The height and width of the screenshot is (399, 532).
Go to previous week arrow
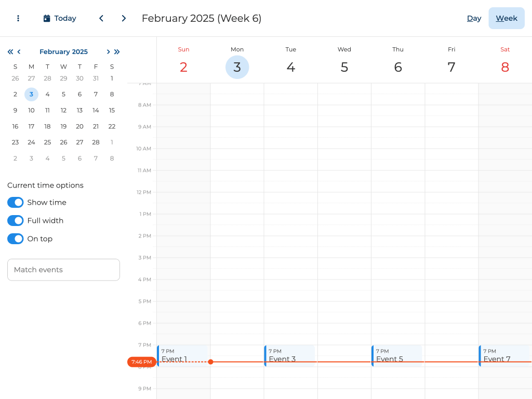click(x=101, y=18)
